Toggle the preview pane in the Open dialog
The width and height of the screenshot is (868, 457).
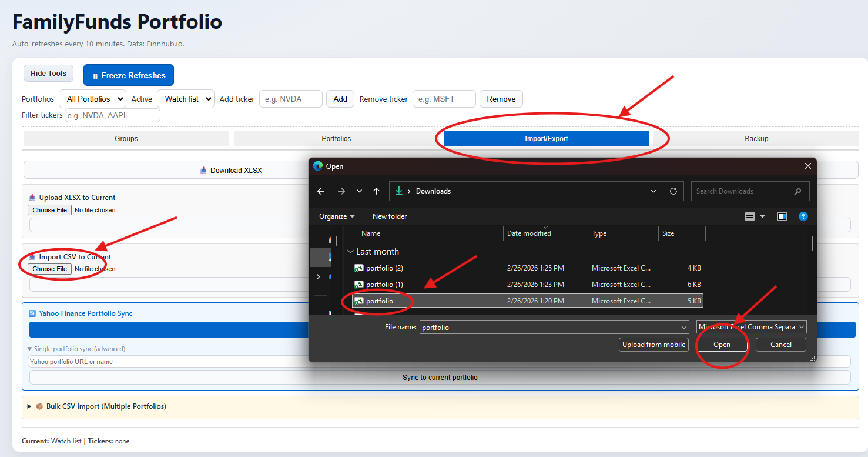[x=782, y=216]
